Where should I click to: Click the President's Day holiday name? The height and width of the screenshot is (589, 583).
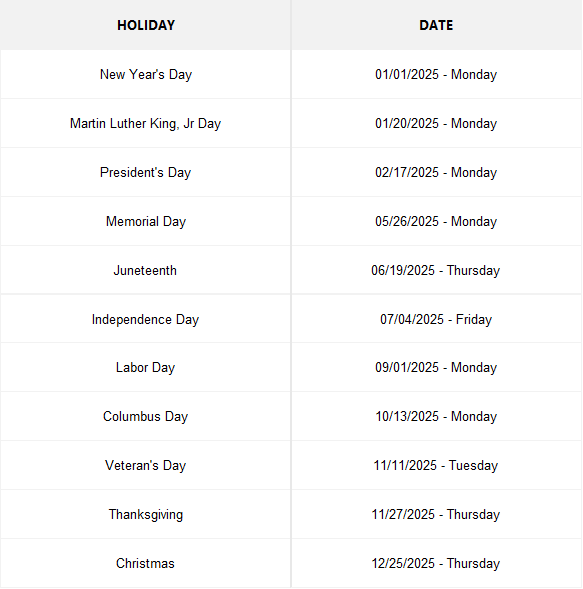[145, 172]
